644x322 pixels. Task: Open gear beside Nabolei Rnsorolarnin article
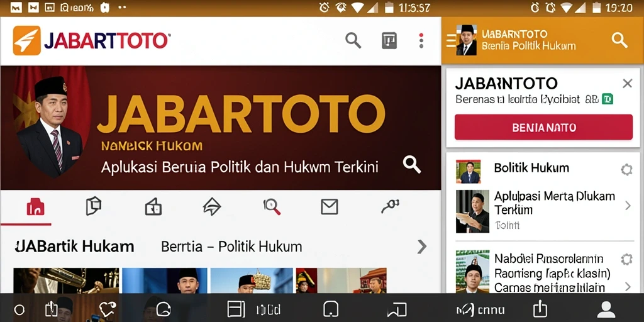pos(626,259)
